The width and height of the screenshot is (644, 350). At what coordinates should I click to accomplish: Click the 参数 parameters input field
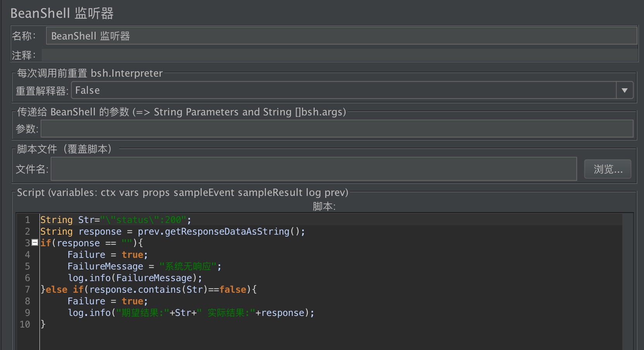(337, 129)
